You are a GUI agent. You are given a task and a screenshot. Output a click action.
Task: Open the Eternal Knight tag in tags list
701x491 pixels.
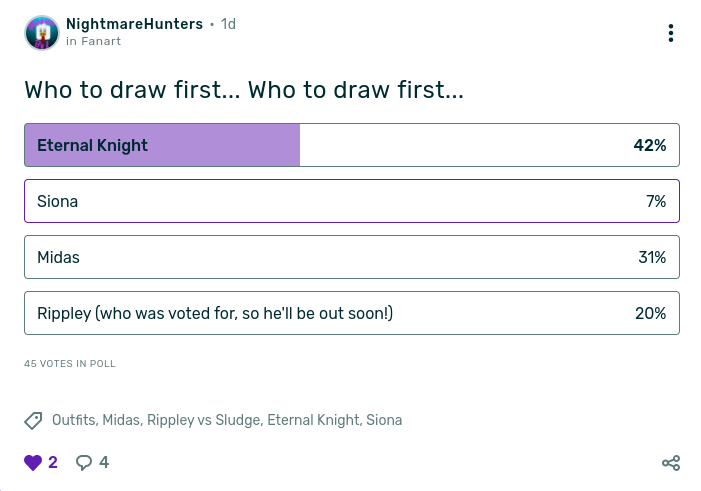(312, 420)
